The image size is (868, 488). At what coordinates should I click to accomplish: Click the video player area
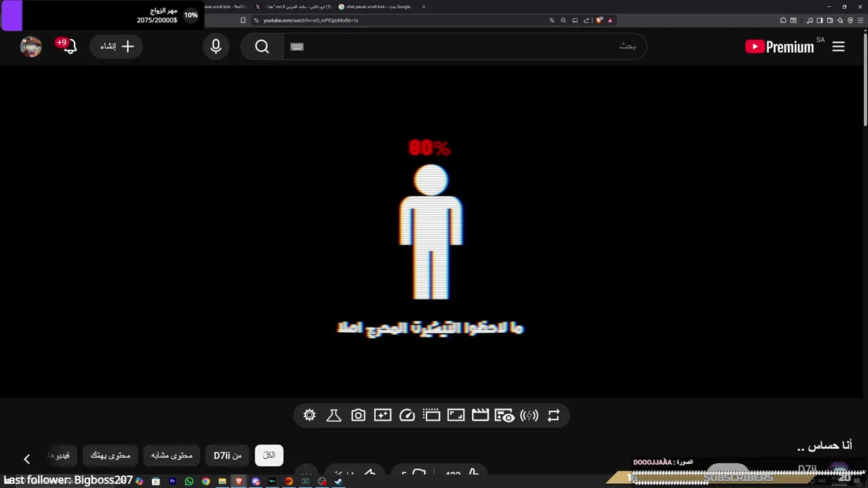pyautogui.click(x=431, y=230)
